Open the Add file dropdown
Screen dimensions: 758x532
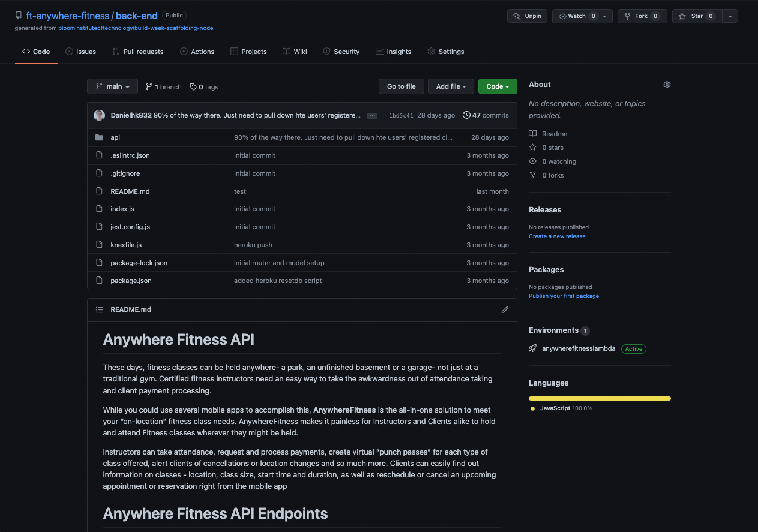pos(451,86)
